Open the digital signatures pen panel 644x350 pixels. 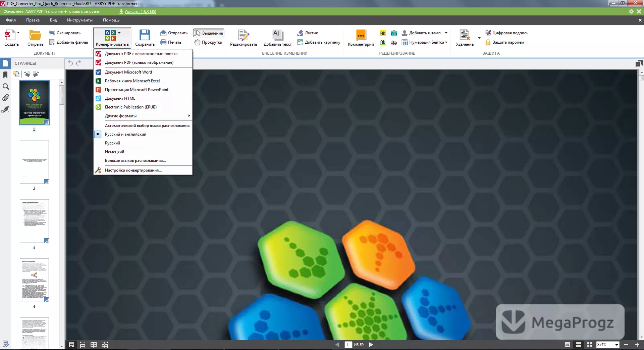pos(5,109)
